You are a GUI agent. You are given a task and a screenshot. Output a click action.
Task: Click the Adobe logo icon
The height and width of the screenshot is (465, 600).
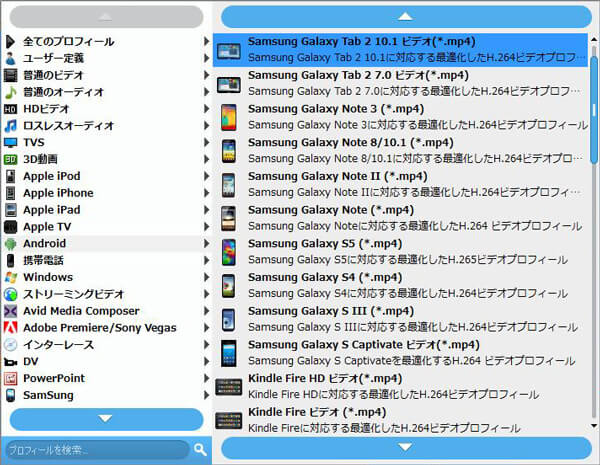tap(10, 328)
